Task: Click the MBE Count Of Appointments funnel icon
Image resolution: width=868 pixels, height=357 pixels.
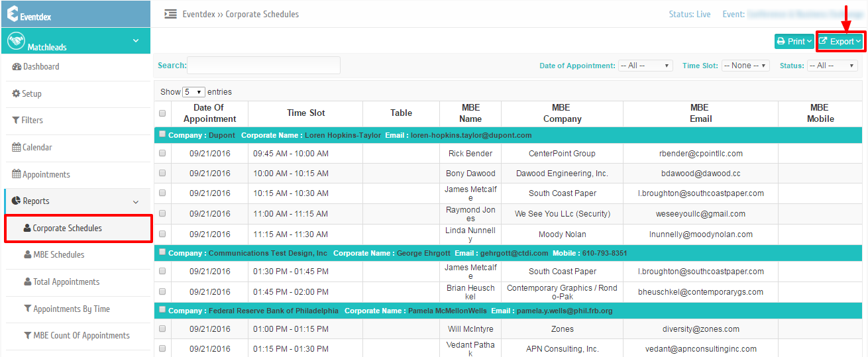Action: coord(28,336)
